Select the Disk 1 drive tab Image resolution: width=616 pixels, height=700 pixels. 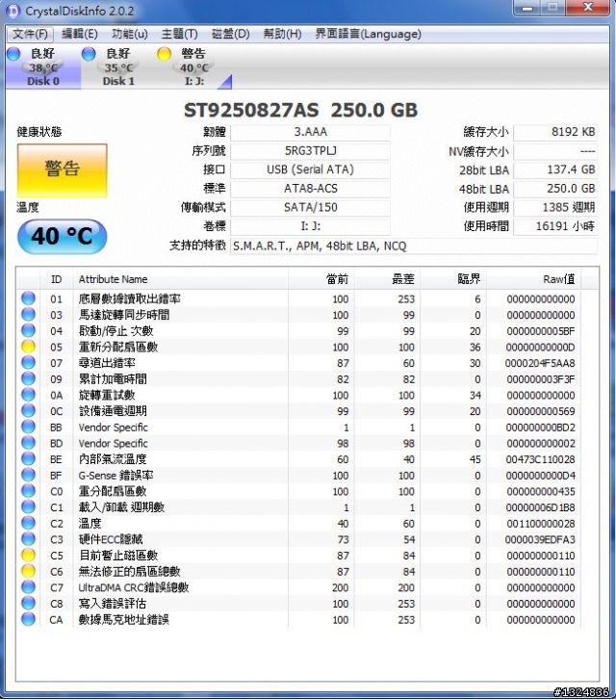click(118, 67)
